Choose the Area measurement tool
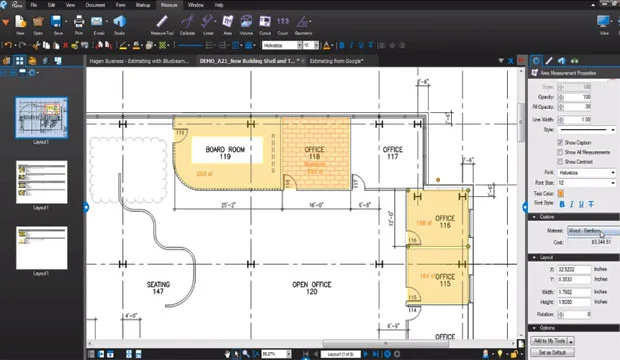The image size is (620, 360). [227, 22]
